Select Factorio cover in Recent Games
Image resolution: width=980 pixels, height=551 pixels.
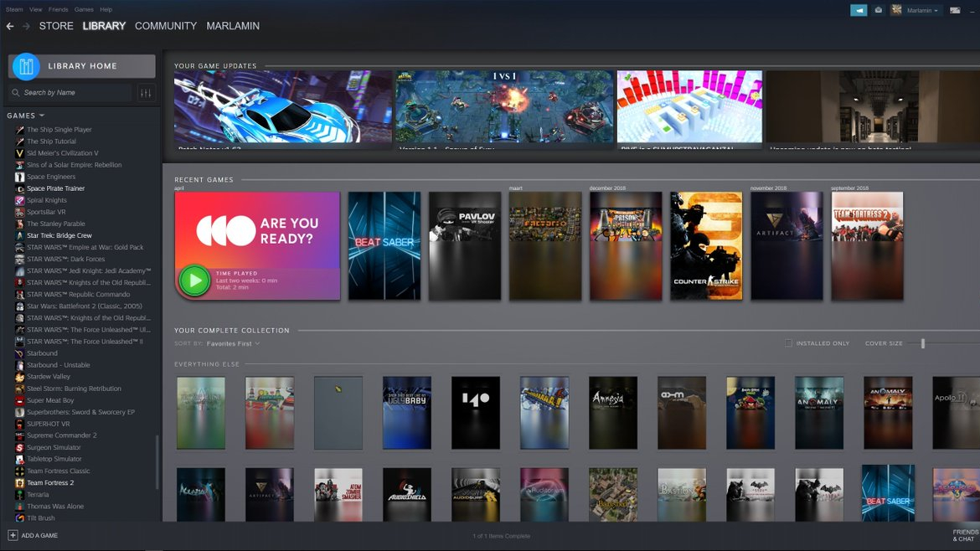[545, 245]
